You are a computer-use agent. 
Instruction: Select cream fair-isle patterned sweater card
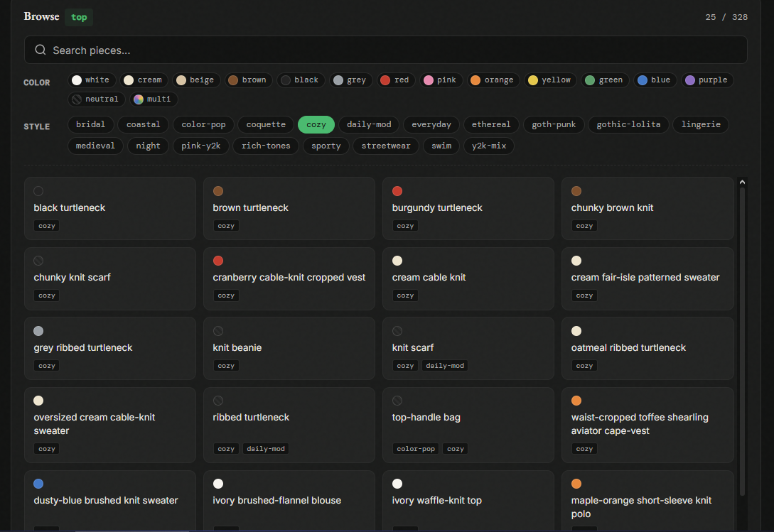[x=647, y=278]
